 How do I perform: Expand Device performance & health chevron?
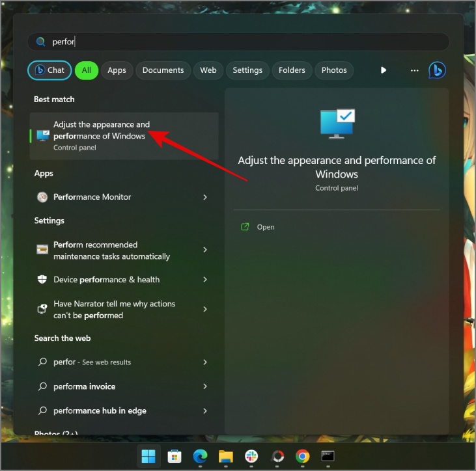[x=205, y=280]
